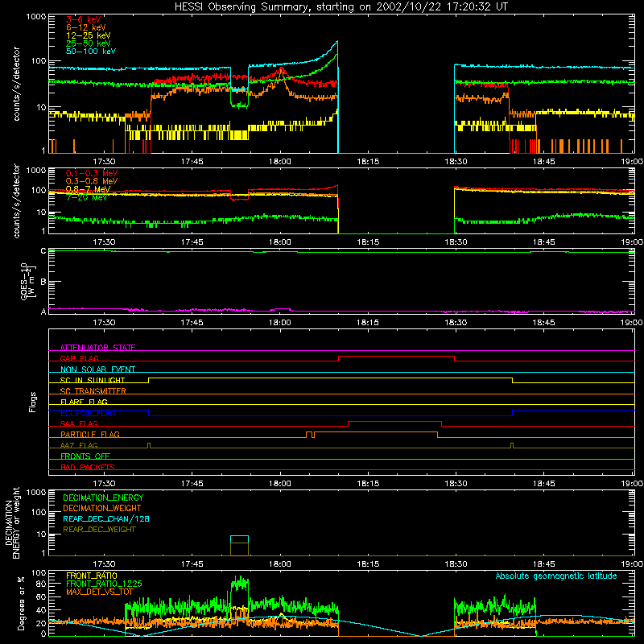Click "18:15" tick under the Flags panel
The image size is (644, 644).
click(x=368, y=483)
